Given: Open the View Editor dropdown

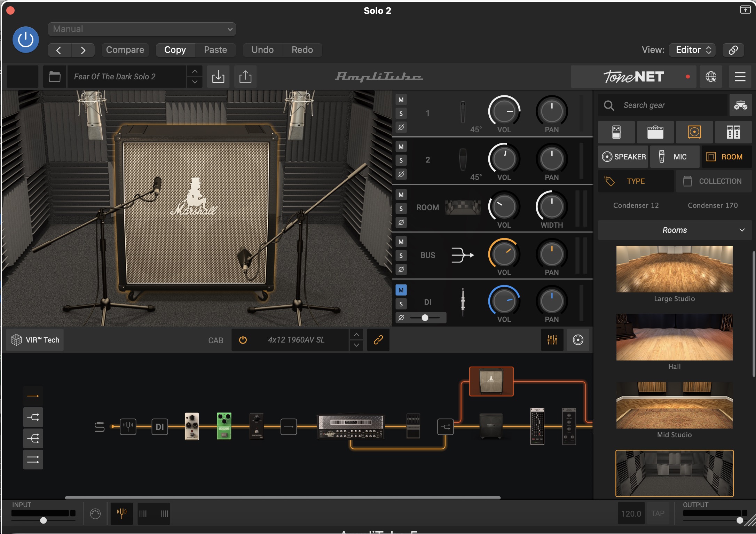Looking at the screenshot, I should click(x=692, y=50).
